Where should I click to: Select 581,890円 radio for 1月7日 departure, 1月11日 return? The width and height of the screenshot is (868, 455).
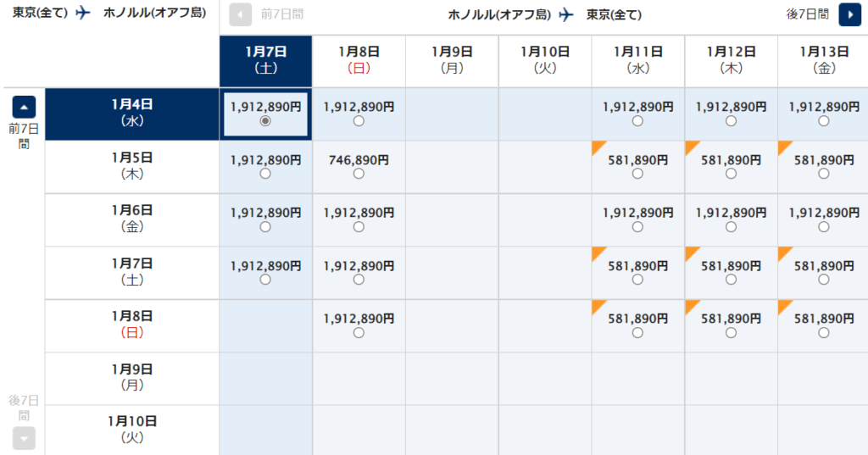(637, 280)
